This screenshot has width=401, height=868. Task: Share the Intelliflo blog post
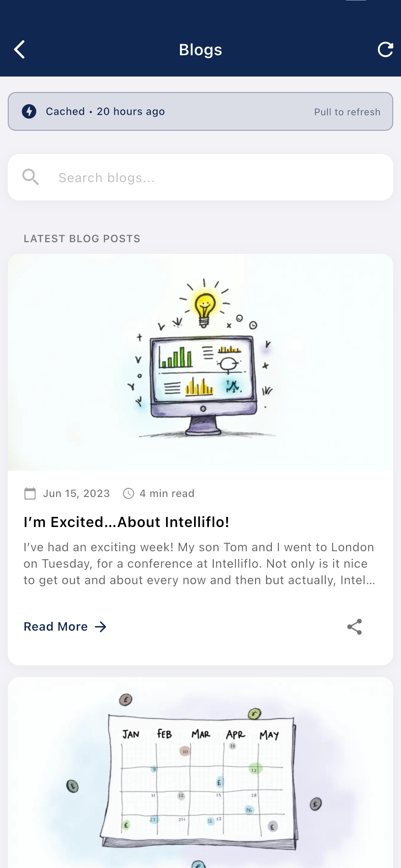[355, 626]
